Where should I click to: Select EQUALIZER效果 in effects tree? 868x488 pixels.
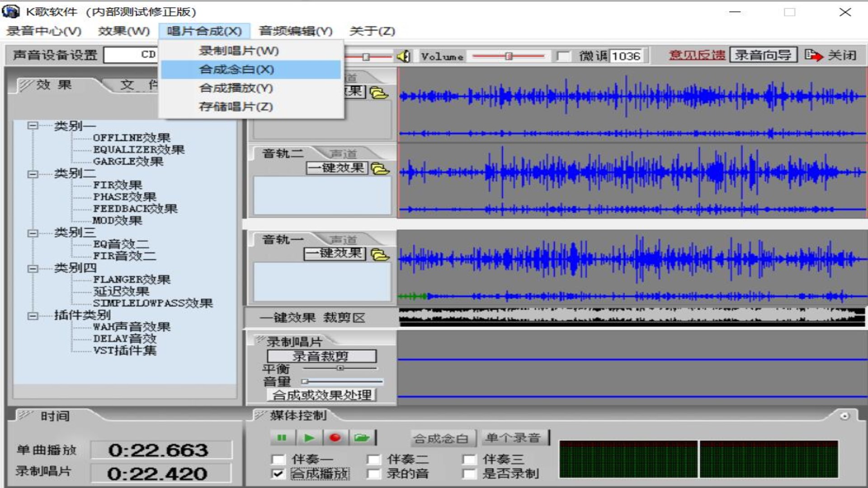click(138, 150)
